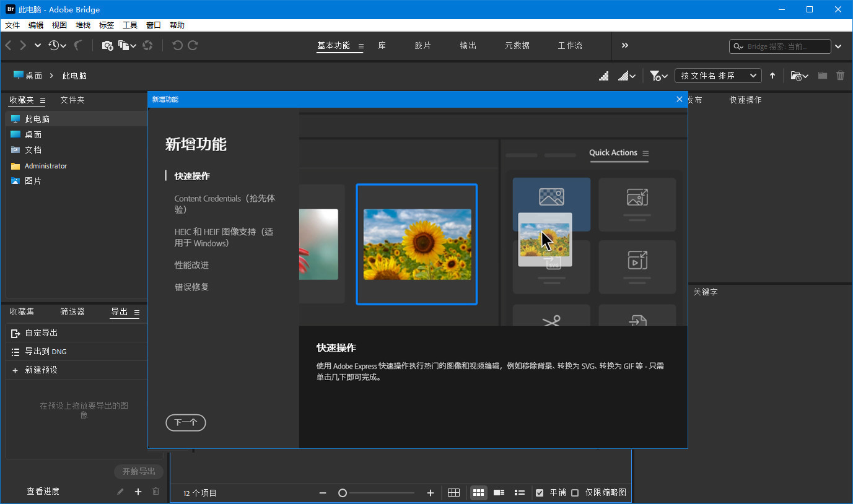Click the thumbnail size slider handle

(x=343, y=493)
